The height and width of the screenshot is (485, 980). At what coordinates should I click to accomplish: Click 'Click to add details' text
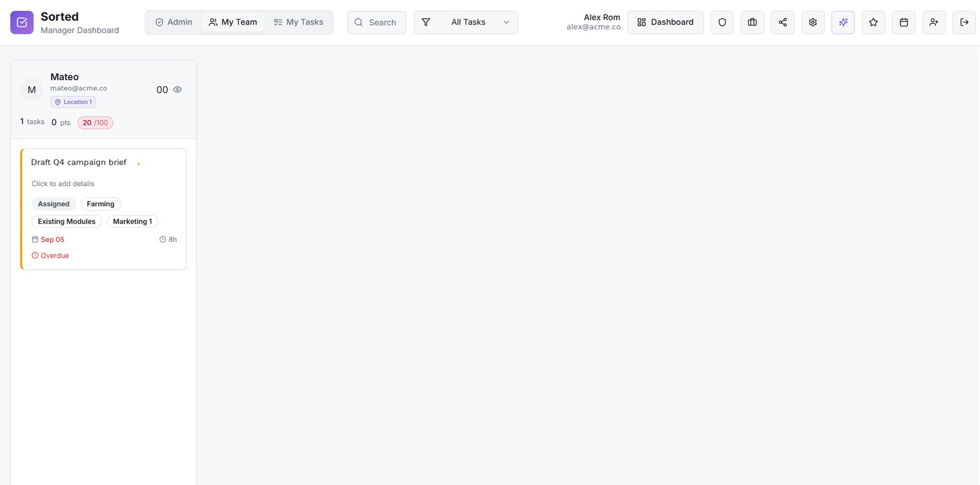point(63,184)
